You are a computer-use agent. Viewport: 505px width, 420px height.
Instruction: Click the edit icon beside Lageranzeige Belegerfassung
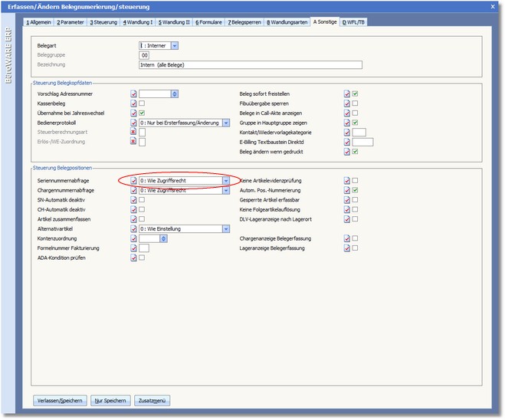point(347,248)
